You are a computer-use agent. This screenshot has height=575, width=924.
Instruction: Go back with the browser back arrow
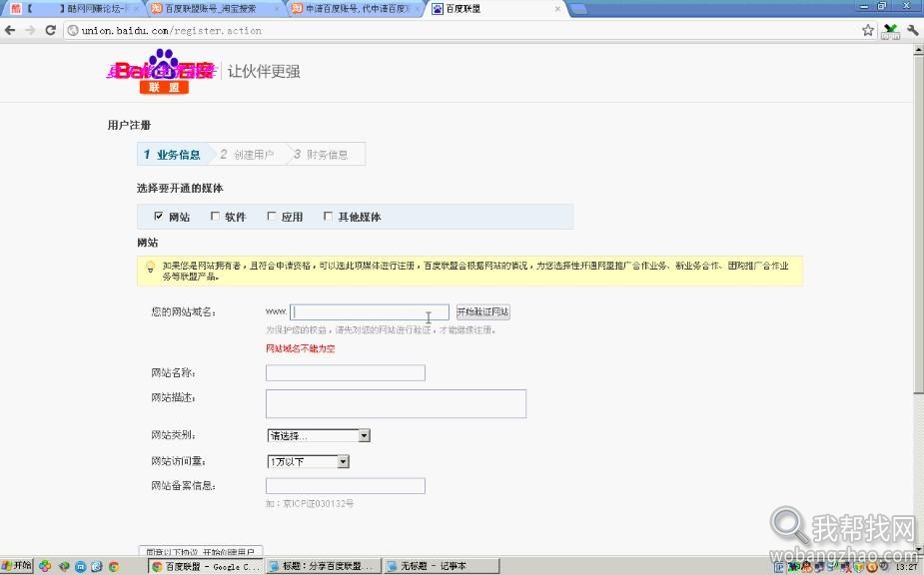pos(10,30)
